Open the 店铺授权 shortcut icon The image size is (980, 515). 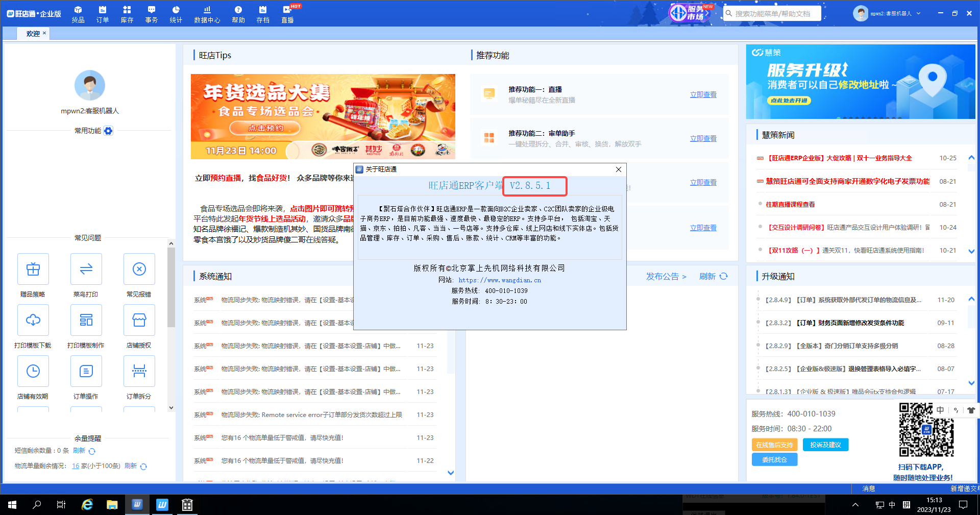click(x=139, y=320)
